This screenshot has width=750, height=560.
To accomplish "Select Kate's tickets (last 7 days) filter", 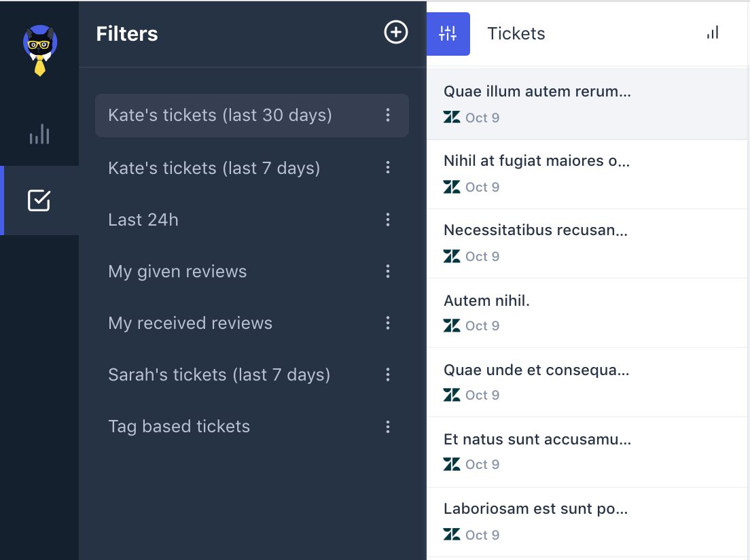I will point(214,168).
